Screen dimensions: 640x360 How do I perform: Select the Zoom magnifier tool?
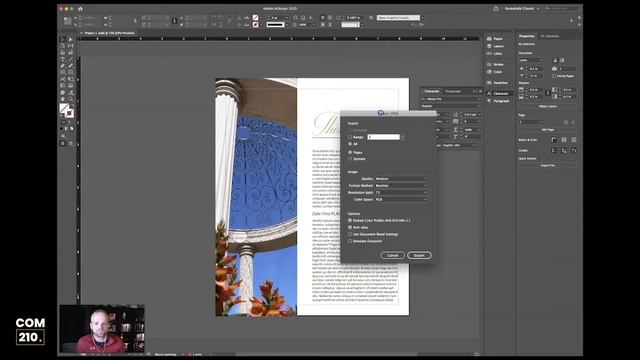click(70, 99)
